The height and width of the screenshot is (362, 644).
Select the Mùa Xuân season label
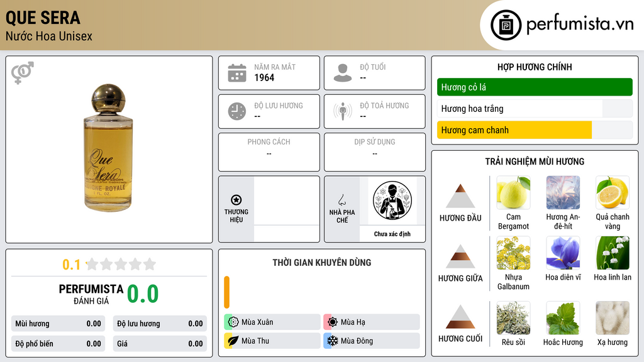257,322
